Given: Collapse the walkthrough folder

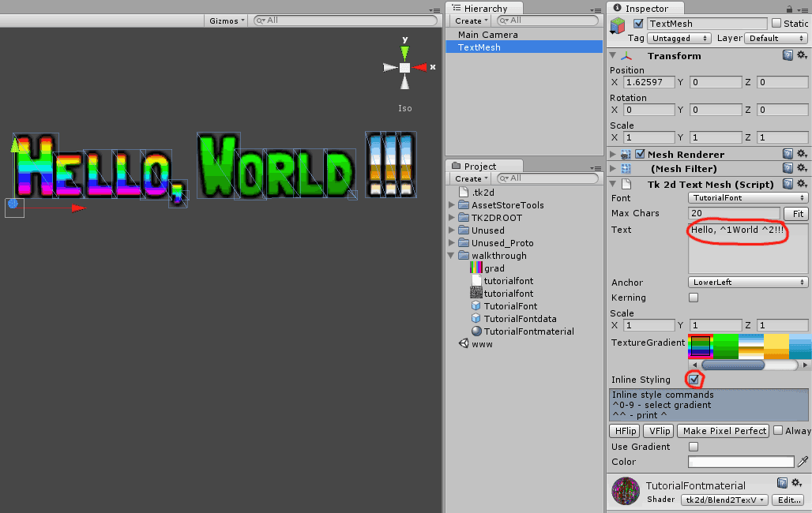Looking at the screenshot, I should coord(451,255).
